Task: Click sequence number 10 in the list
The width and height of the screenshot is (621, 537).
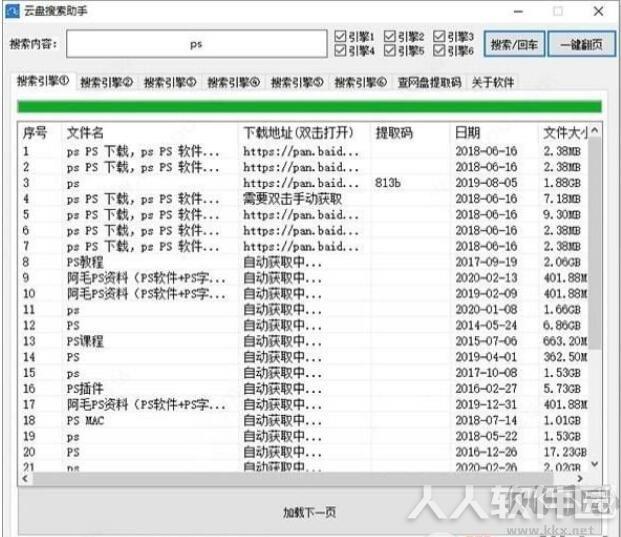Action: coord(29,294)
